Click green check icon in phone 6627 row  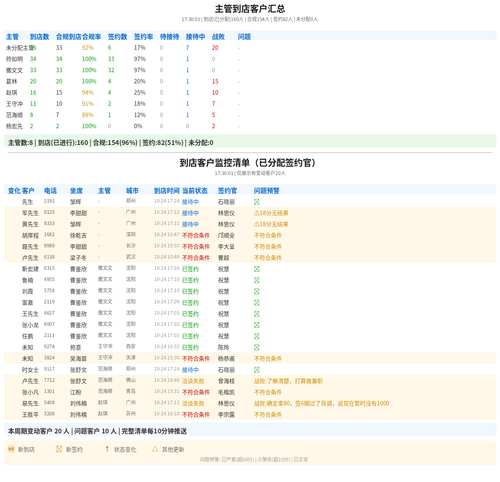(x=257, y=314)
